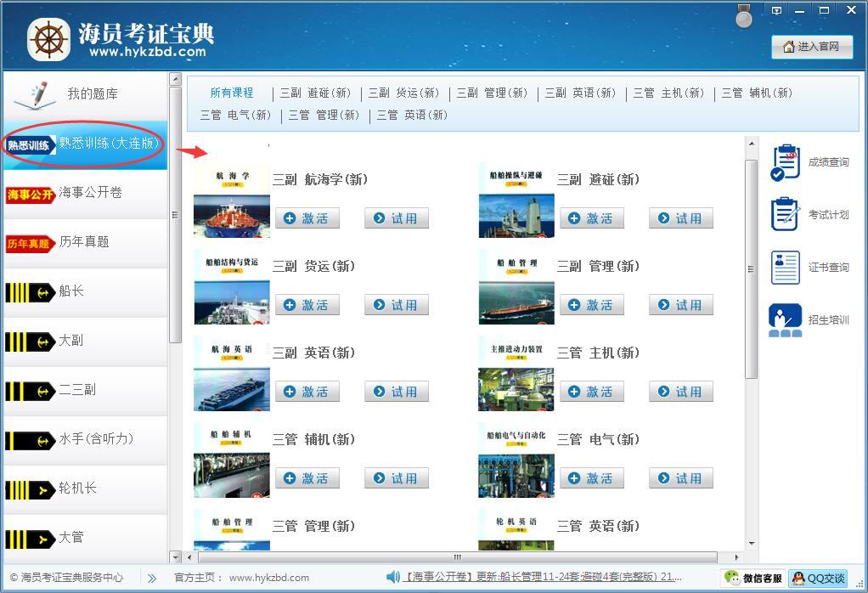
Task: Click the 证书查询 certificate query icon
Action: 786,267
